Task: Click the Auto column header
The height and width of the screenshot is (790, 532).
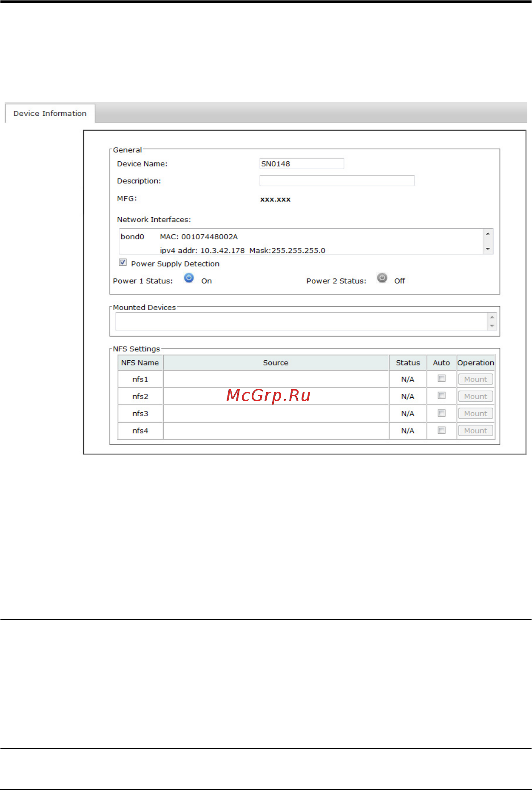Action: tap(441, 363)
